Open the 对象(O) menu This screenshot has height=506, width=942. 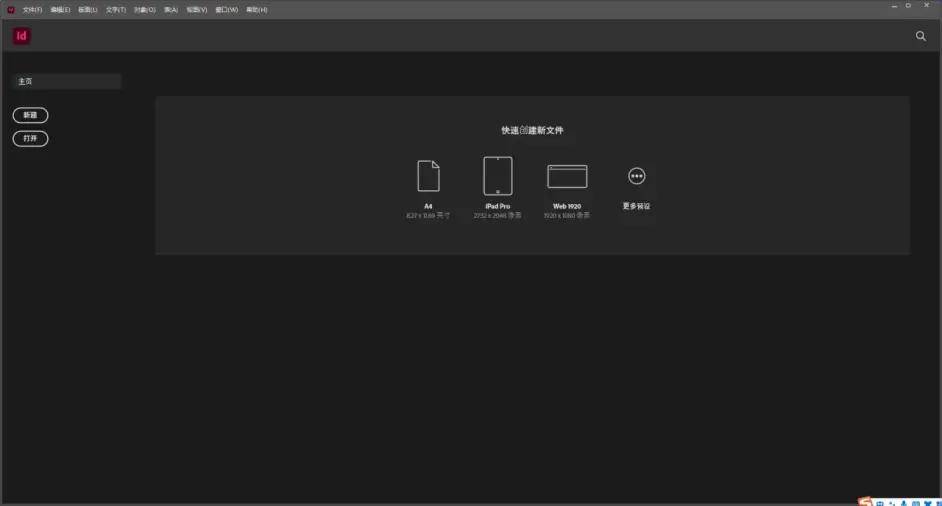click(x=145, y=10)
